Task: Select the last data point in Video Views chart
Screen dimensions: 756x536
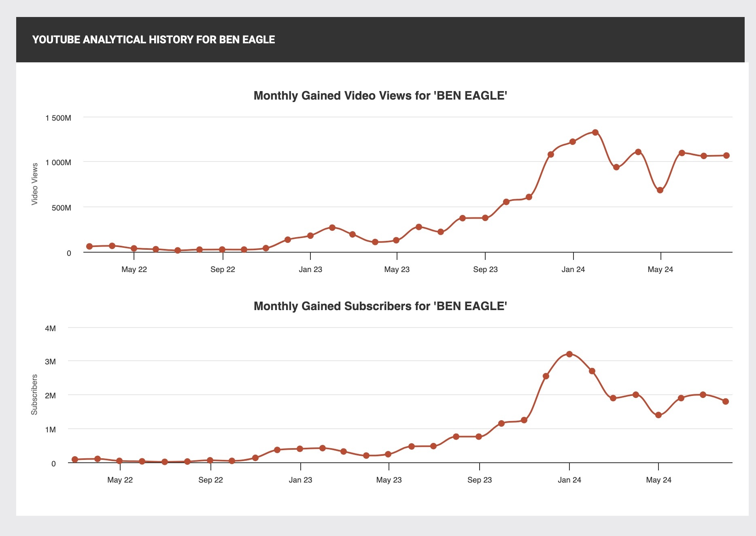Action: 726,155
